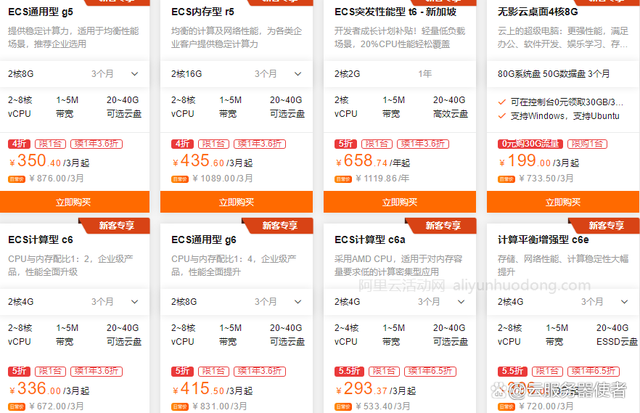This screenshot has height=413, width=640.
Task: Click the 4折 tag on ECS通用型 g5
Action: point(19,144)
